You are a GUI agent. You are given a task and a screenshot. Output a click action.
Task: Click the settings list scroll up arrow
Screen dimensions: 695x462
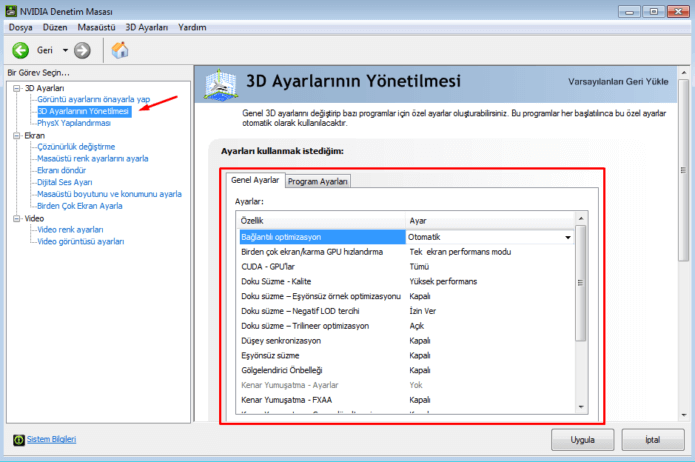[581, 219]
